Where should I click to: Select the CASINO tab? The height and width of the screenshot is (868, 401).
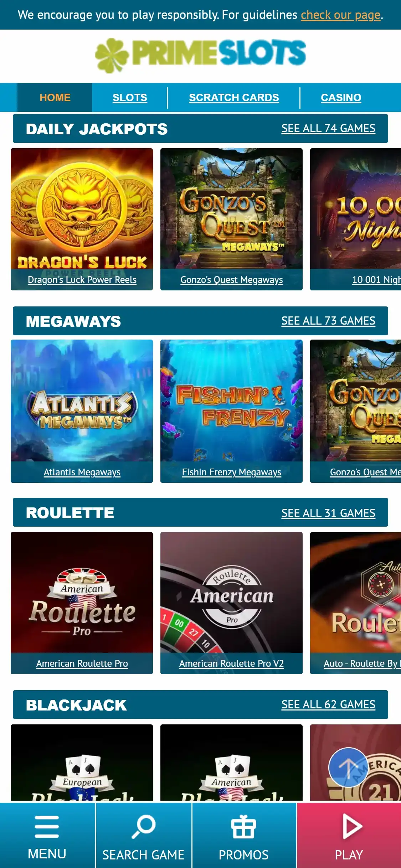[341, 98]
